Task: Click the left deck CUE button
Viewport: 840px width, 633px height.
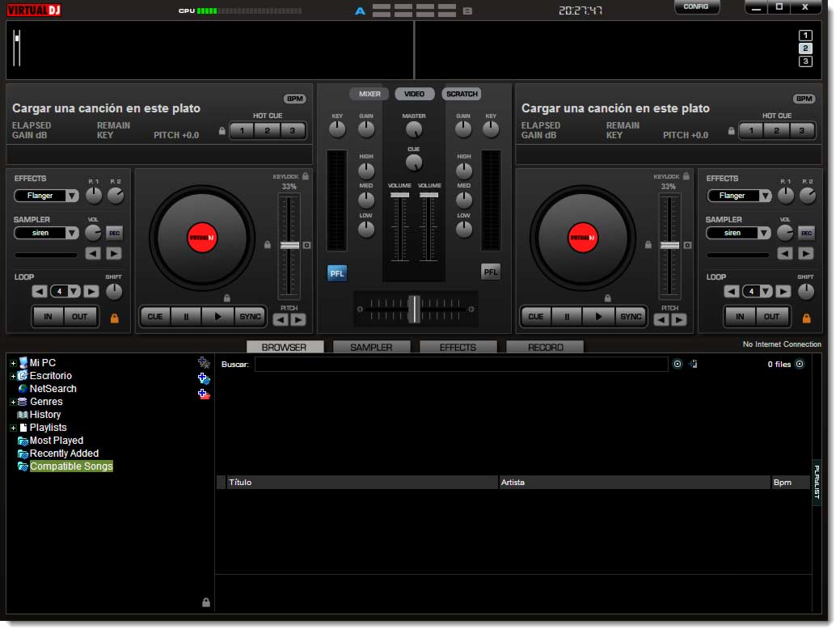Action: (154, 317)
